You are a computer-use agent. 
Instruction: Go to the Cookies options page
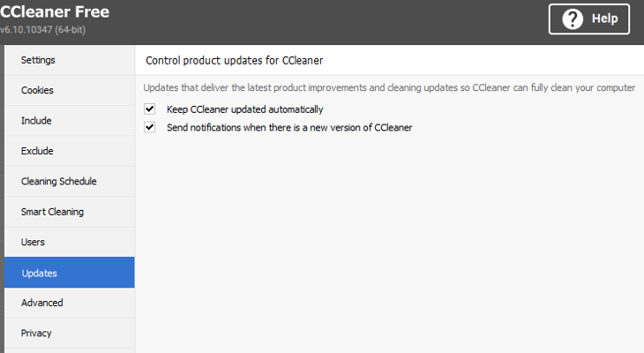[38, 90]
